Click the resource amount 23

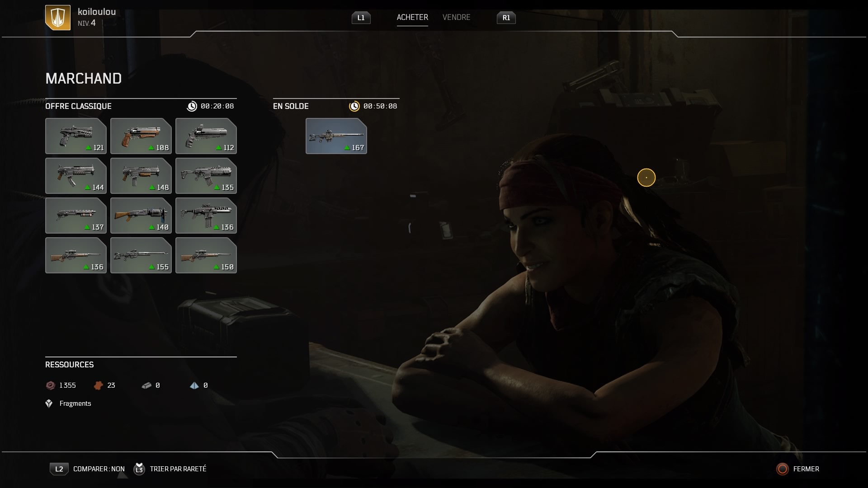111,385
